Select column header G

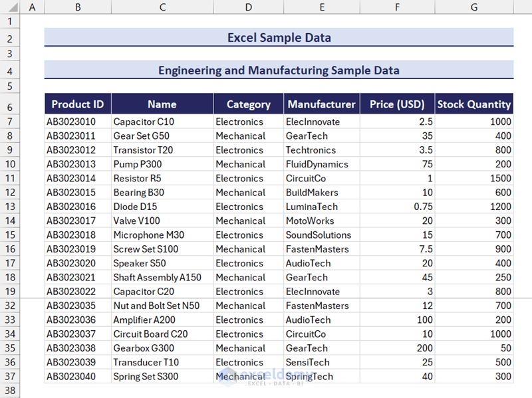pos(473,7)
